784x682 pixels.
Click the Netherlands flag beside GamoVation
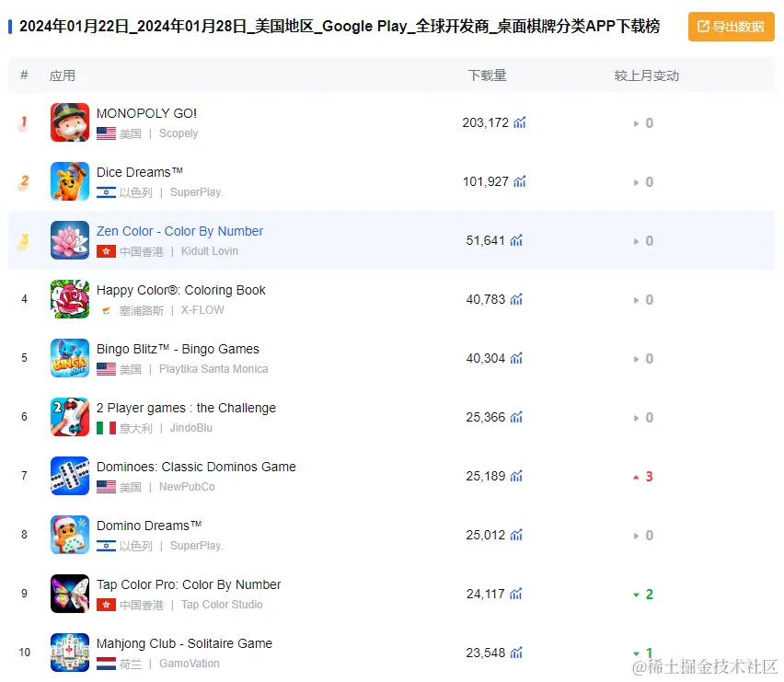click(x=106, y=664)
